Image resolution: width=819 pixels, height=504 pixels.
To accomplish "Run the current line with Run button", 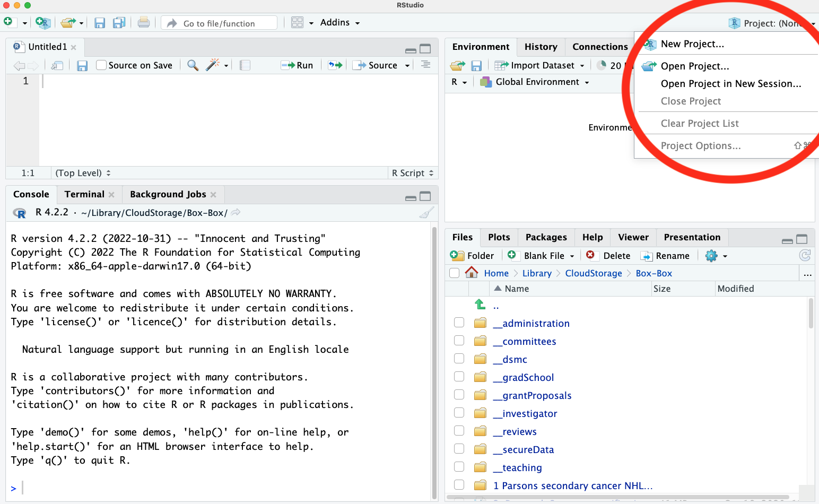I will coord(297,65).
